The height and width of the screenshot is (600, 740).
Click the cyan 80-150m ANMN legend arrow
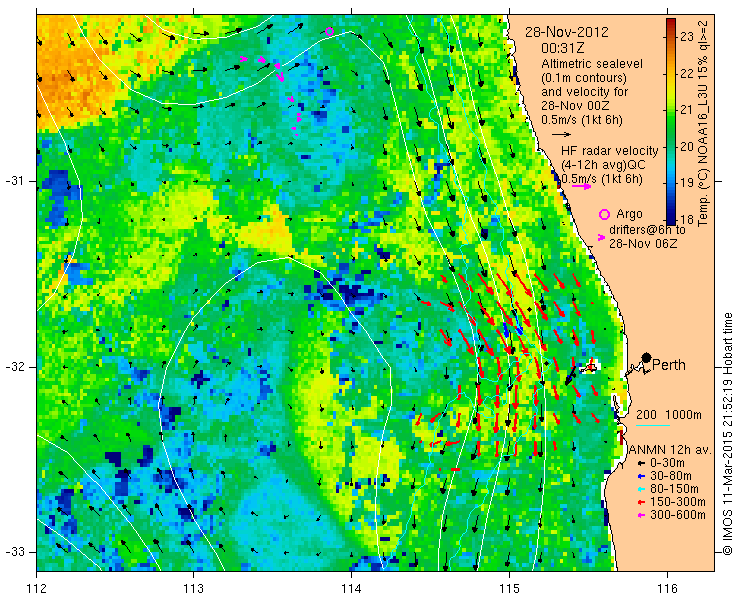(x=641, y=489)
